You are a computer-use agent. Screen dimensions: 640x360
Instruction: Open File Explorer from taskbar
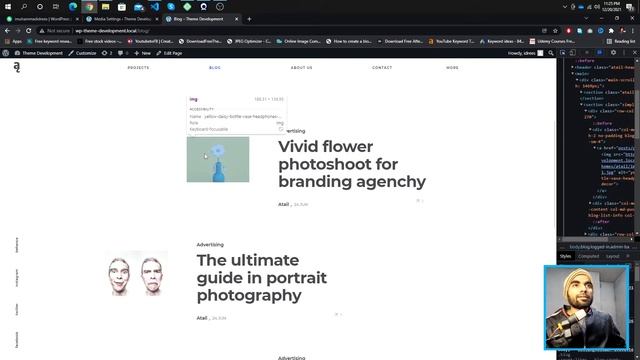point(105,7)
